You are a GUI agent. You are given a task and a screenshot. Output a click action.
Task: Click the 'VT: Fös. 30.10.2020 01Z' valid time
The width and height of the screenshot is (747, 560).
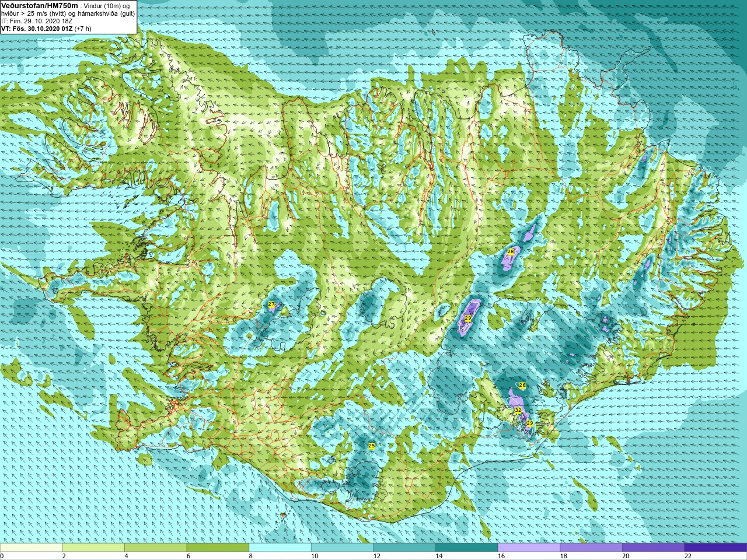[x=37, y=28]
